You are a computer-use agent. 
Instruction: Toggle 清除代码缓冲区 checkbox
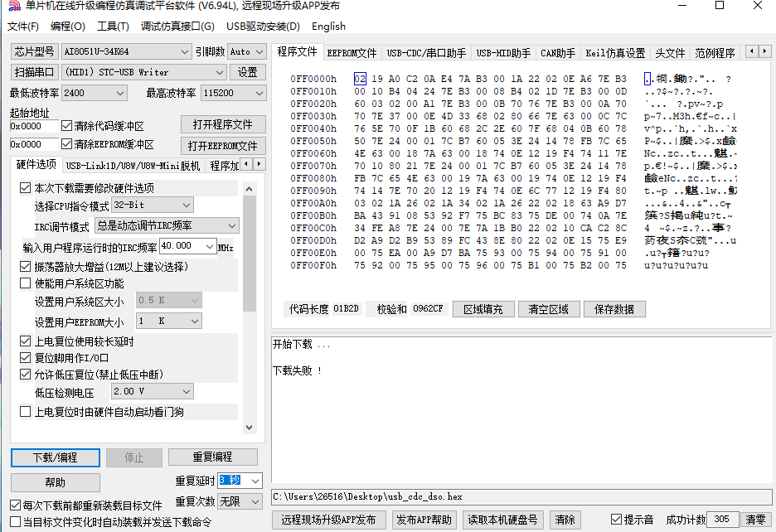[67, 126]
